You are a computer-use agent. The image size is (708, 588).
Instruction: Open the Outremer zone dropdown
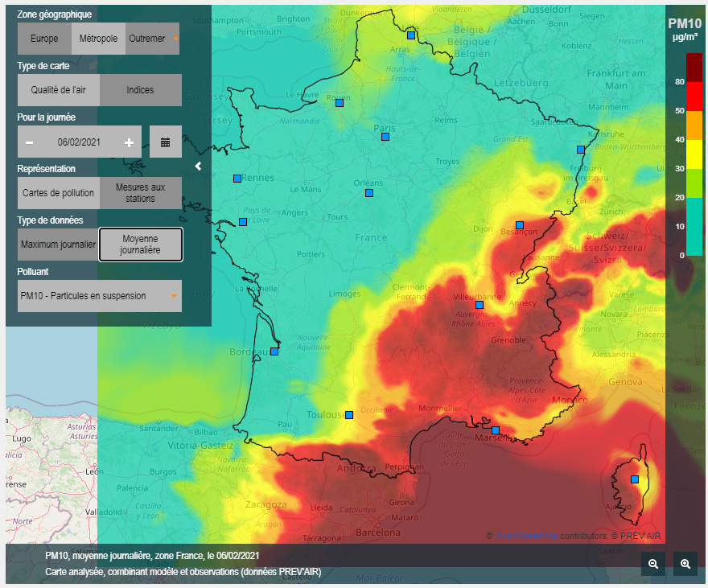click(x=153, y=39)
